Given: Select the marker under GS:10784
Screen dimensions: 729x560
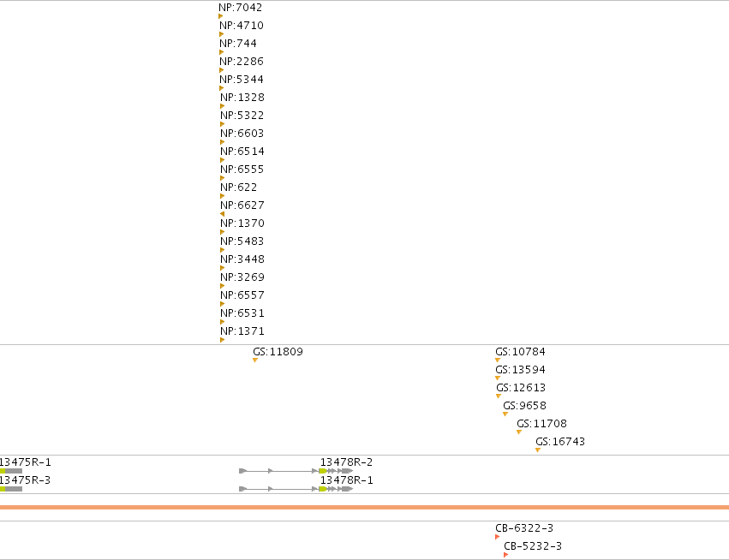Looking at the screenshot, I should pos(498,360).
